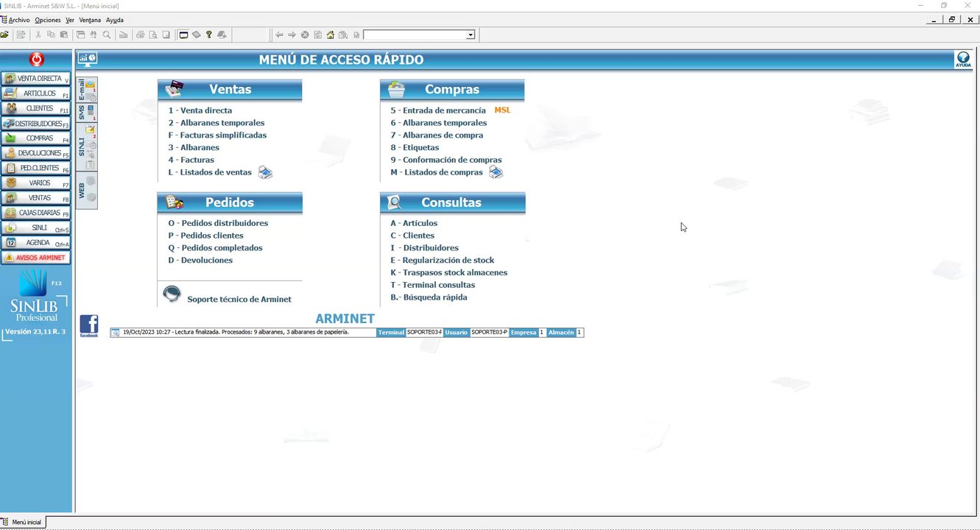Click the printer toolbar icon
This screenshot has width=980, height=530.
click(x=141, y=35)
